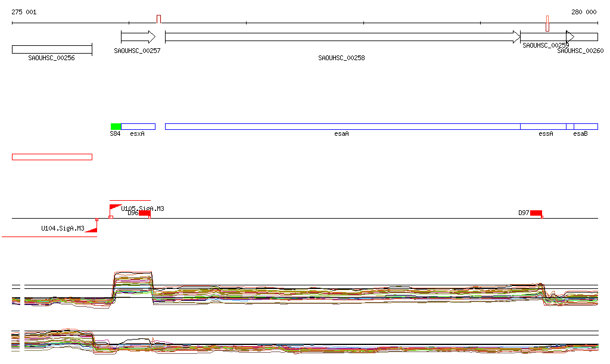
Task: Click the red D97 terminator block
Action: [536, 213]
